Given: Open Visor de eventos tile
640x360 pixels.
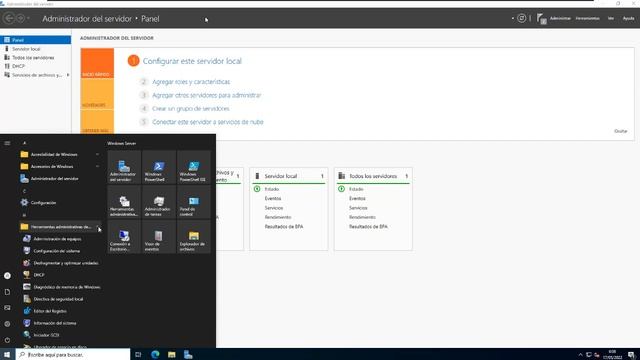Looking at the screenshot, I should [159, 237].
